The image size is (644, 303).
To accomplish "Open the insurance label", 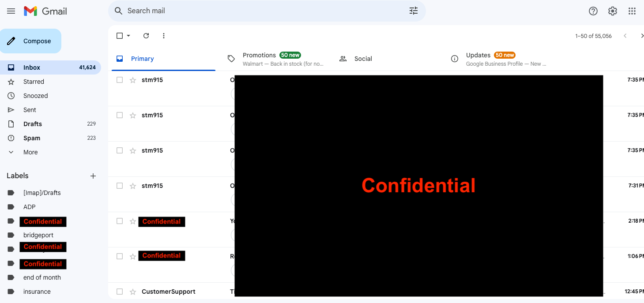I will point(37,292).
